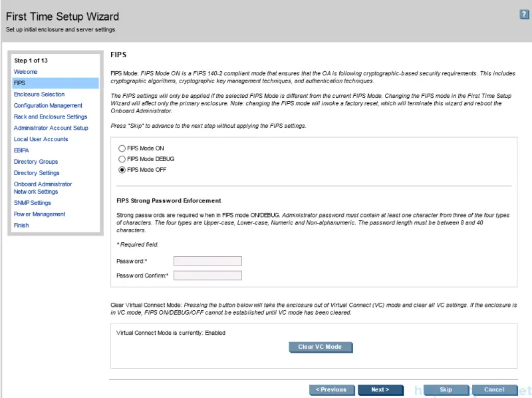This screenshot has height=398, width=532.
Task: Open the help question mark icon
Action: click(x=524, y=15)
